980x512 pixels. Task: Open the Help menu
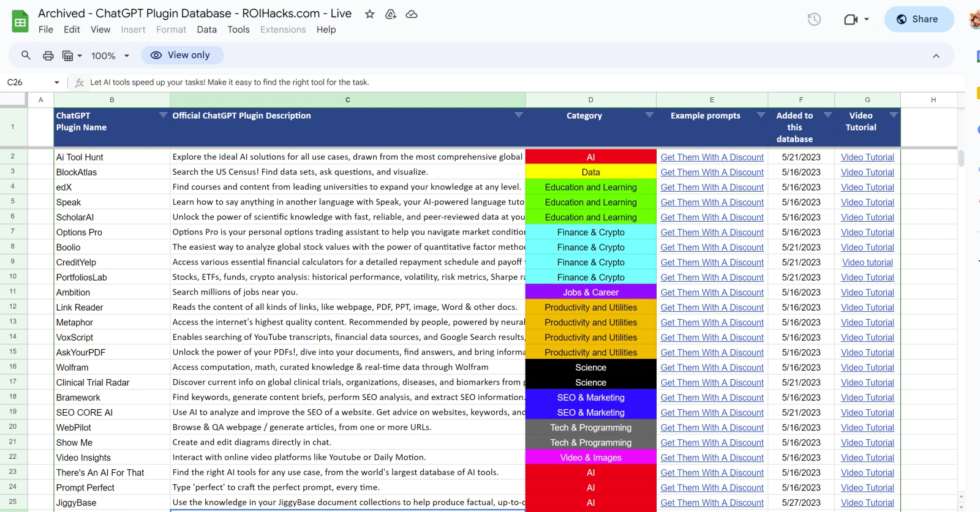326,29
